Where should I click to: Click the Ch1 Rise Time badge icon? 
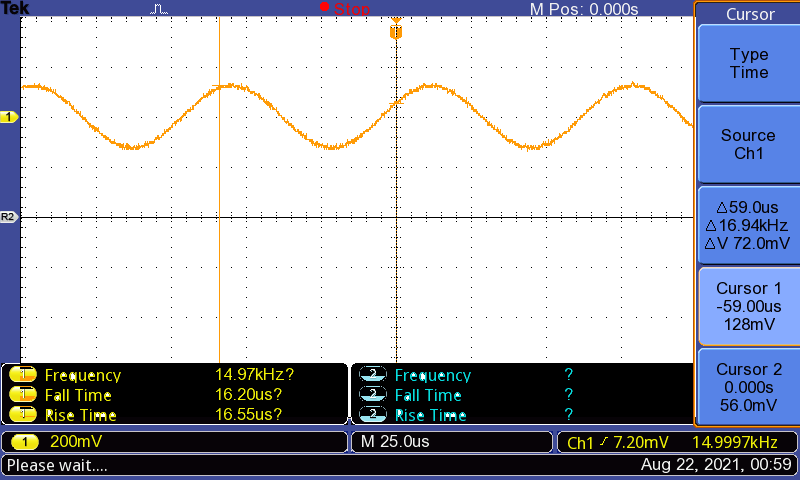click(x=23, y=414)
